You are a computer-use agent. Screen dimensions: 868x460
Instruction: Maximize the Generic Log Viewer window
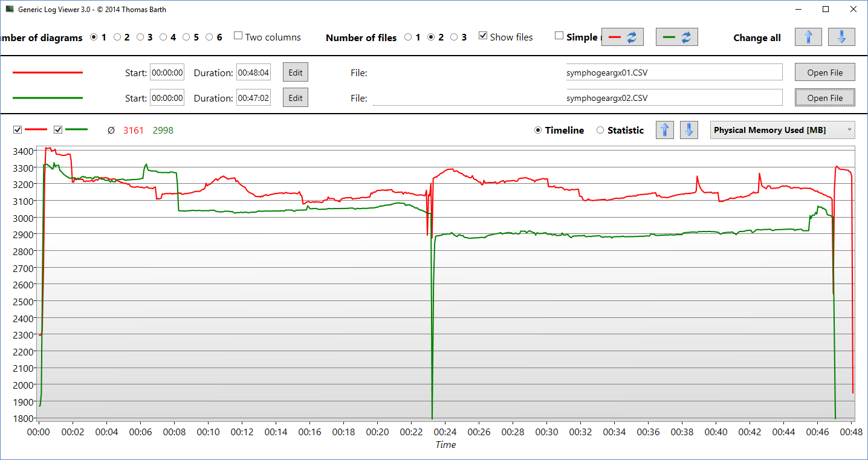[825, 9]
